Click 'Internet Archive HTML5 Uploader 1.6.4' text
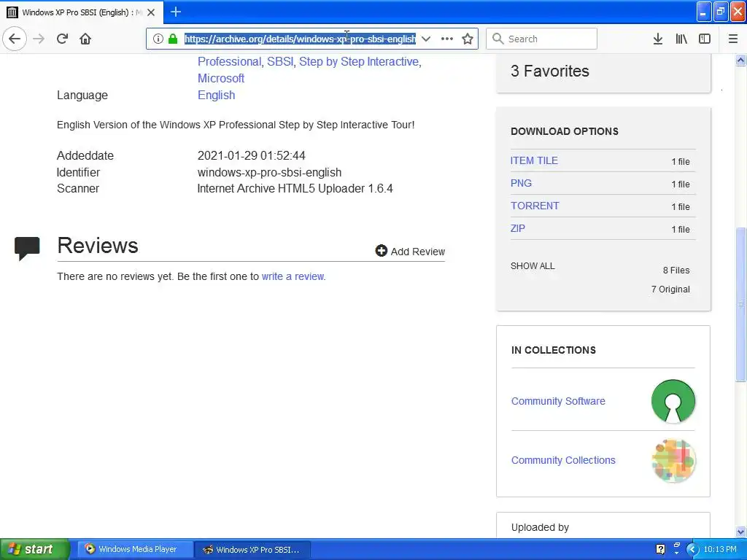The width and height of the screenshot is (747, 560). pyautogui.click(x=295, y=189)
